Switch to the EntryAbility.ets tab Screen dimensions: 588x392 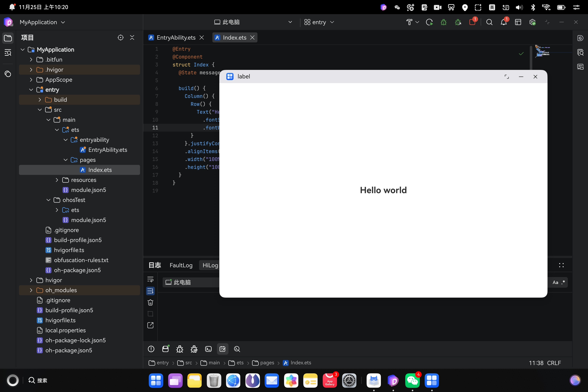click(176, 38)
